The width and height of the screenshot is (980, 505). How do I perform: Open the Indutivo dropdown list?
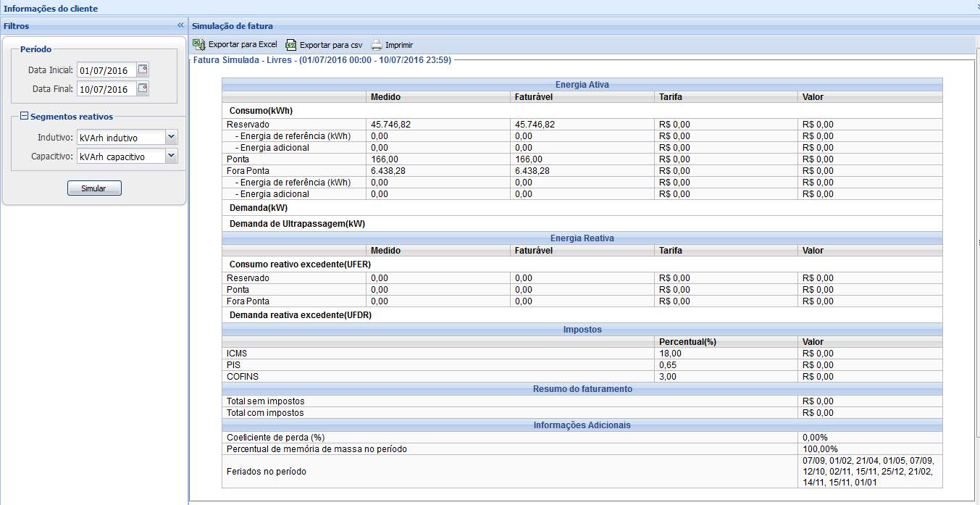tap(171, 138)
